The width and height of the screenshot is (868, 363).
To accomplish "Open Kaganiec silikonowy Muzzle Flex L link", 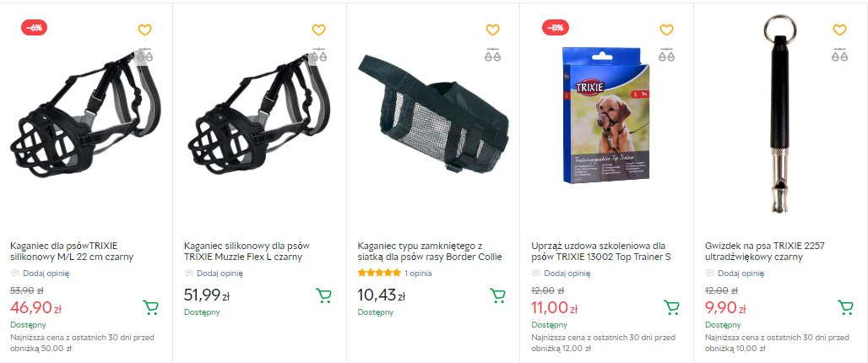I will click(x=247, y=252).
